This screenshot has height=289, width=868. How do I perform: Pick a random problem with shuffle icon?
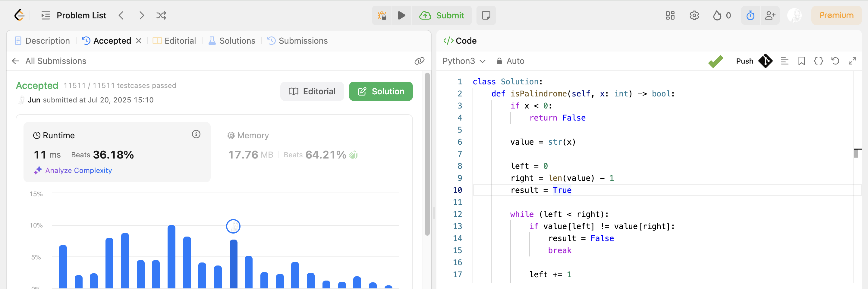click(x=161, y=15)
